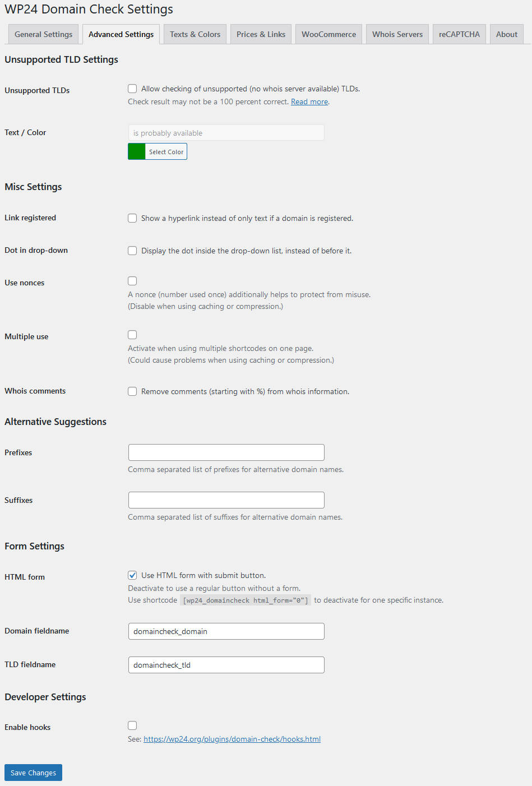Open the Texts & Colors tab
The height and width of the screenshot is (786, 532).
pyautogui.click(x=195, y=34)
